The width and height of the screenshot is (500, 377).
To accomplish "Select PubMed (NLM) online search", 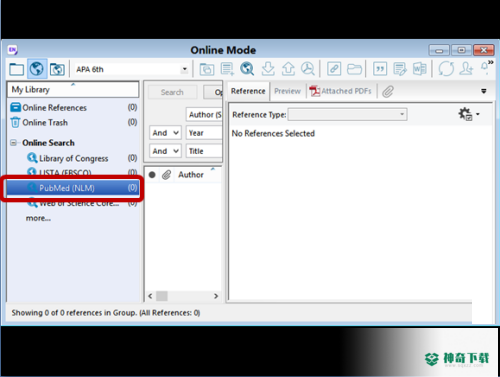I will pos(73,188).
